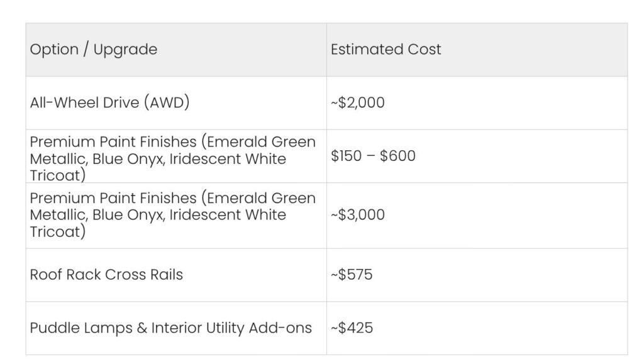Select the All-Wheel Drive (AWD) cell
This screenshot has height=362, width=644.
tap(176, 103)
